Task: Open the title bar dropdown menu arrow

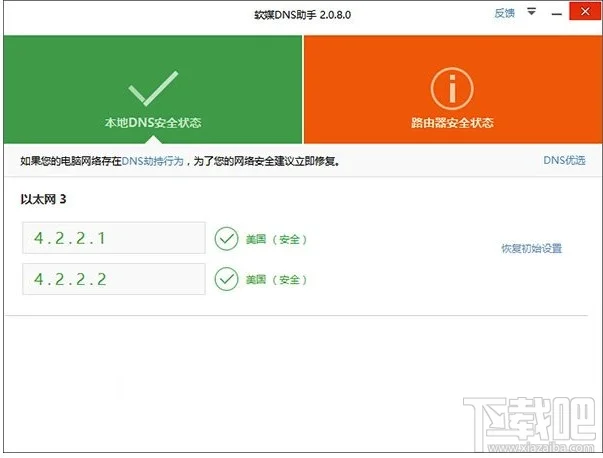Action: coord(531,12)
